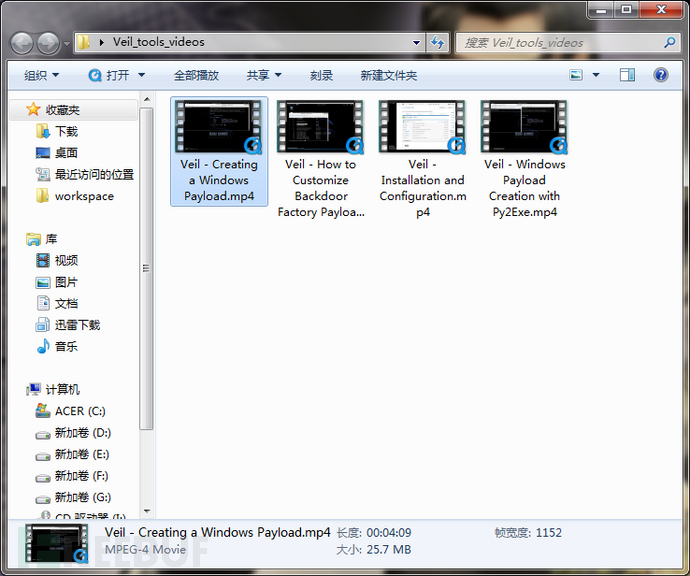The width and height of the screenshot is (690, 576).
Task: Open the 共享 sharing menu
Action: pyautogui.click(x=264, y=75)
